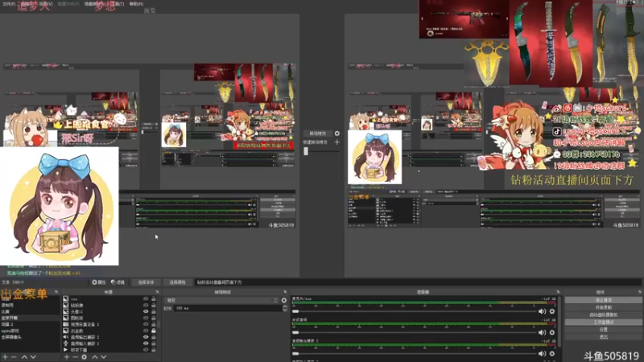Add a new scene with the plus icon

(x=5, y=357)
